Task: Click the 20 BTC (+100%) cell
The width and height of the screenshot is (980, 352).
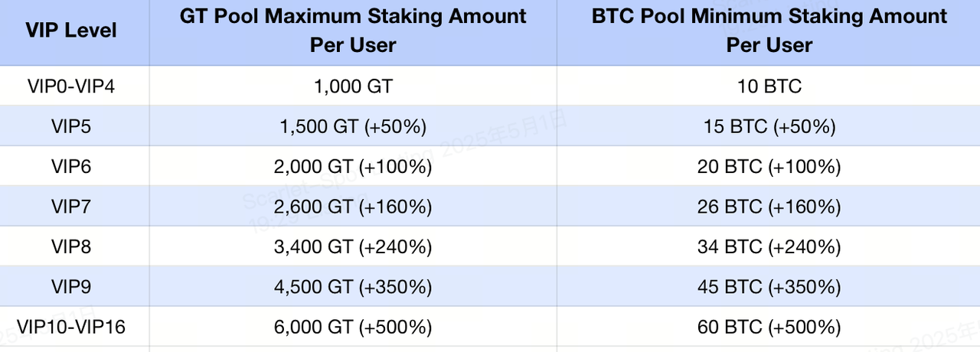Action: pos(769,166)
